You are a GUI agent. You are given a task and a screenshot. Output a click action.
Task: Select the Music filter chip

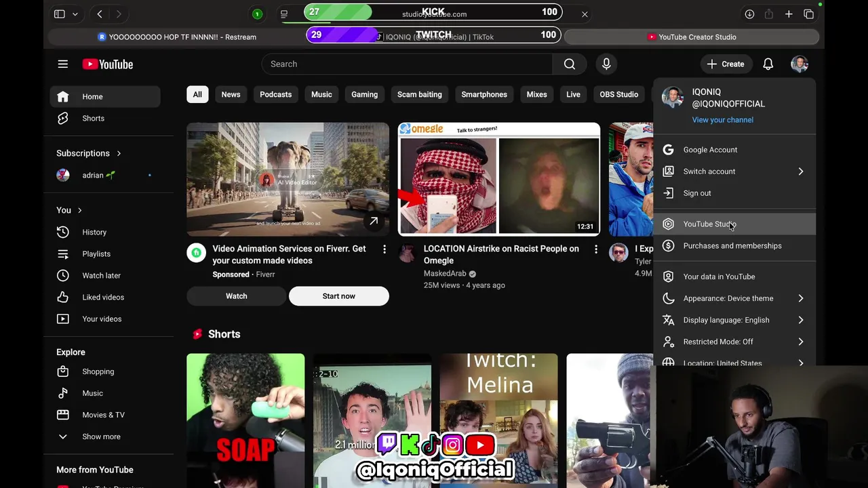click(321, 94)
